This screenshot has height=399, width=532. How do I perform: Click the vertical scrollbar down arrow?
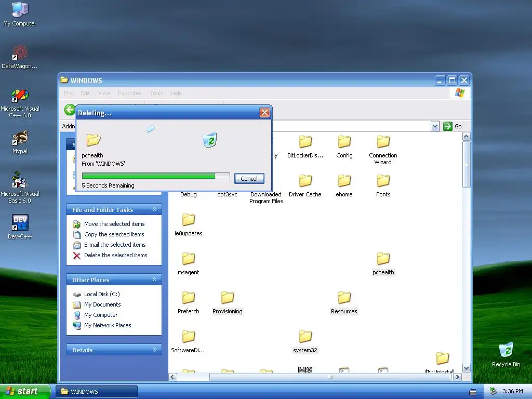click(x=467, y=368)
